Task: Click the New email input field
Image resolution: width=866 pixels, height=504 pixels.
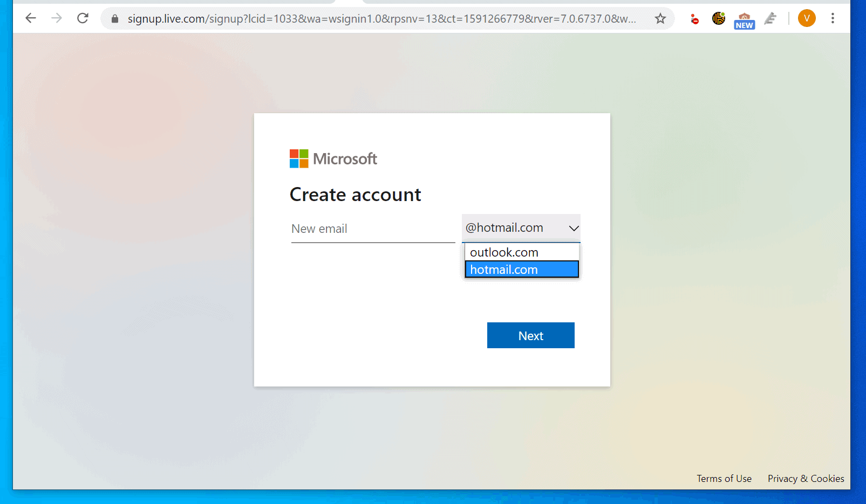Action: tap(372, 229)
